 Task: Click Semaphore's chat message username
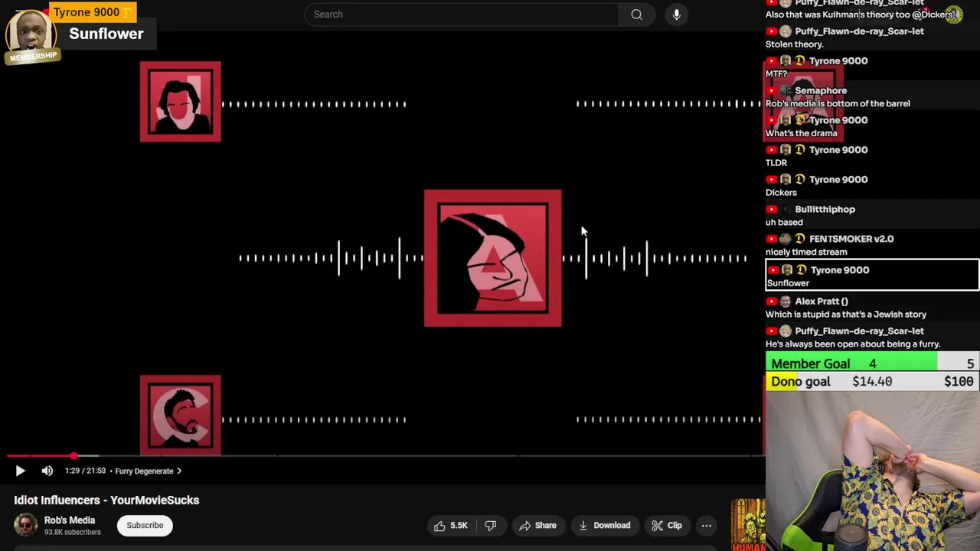pos(820,90)
